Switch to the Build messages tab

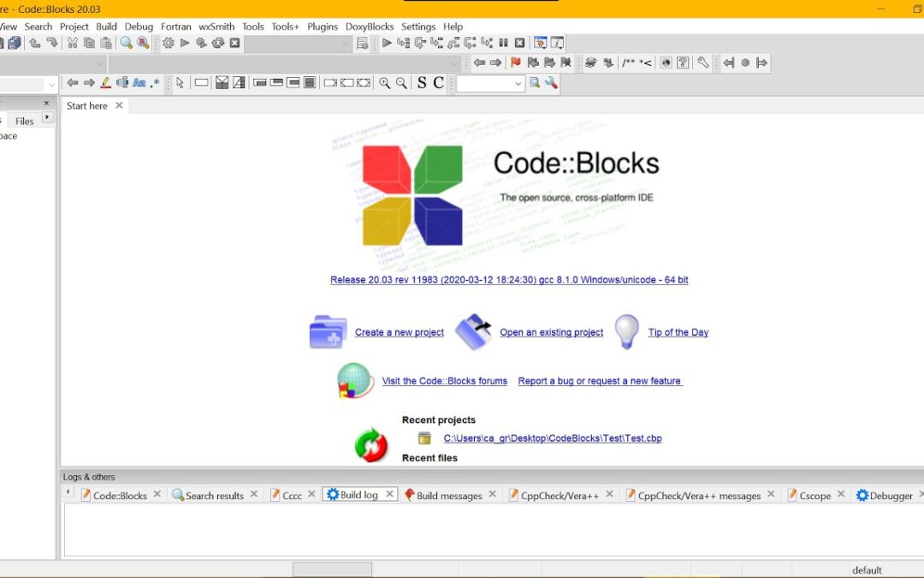[449, 496]
